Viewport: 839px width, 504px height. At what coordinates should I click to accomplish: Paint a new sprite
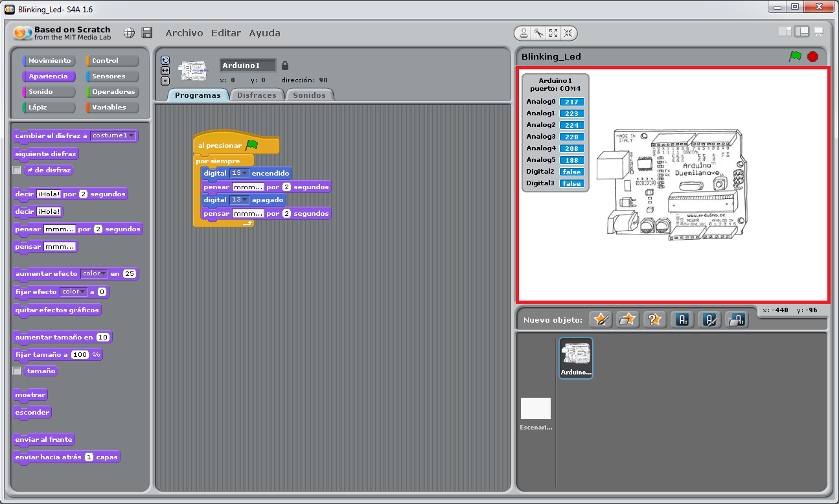pyautogui.click(x=601, y=319)
